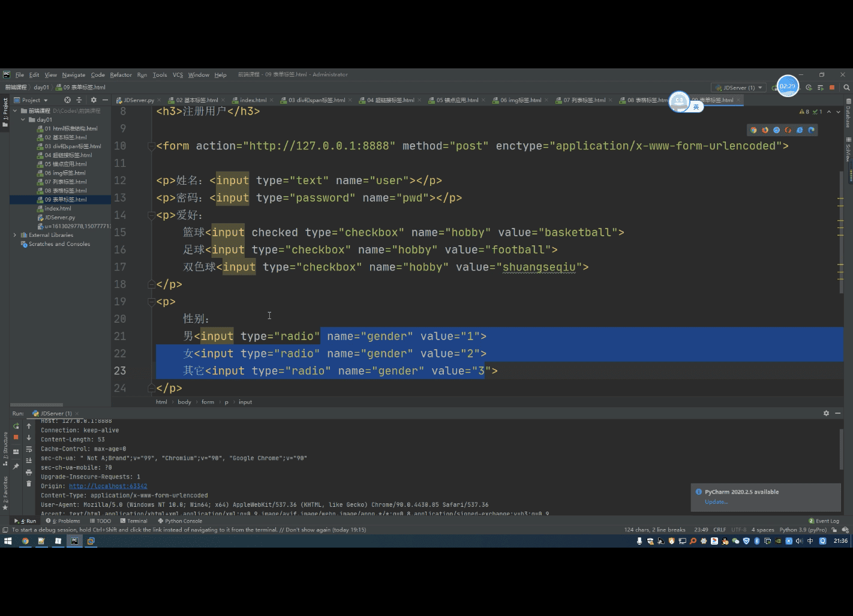The image size is (853, 616).
Task: Click form in the breadcrumb bar
Action: (208, 402)
